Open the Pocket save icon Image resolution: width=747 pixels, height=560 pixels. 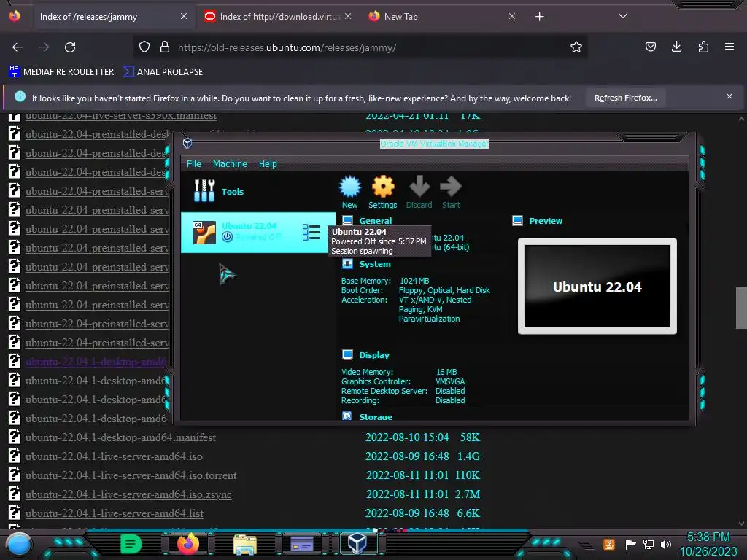pyautogui.click(x=651, y=47)
